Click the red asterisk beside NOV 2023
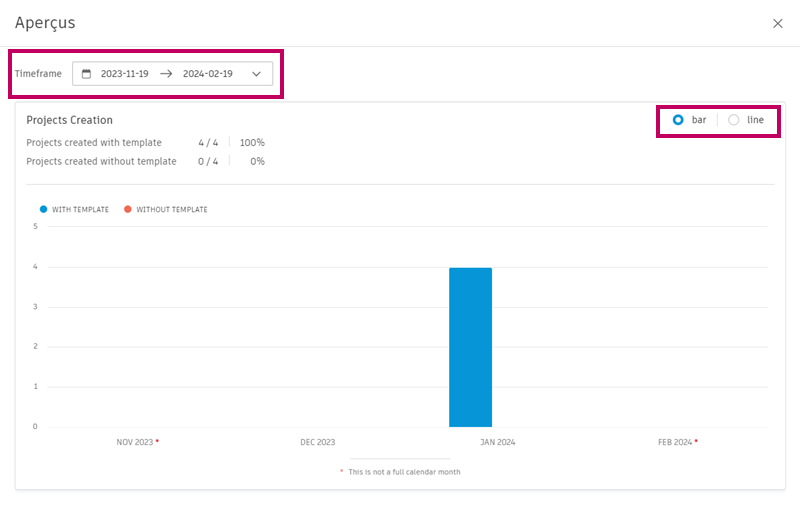 pos(157,441)
